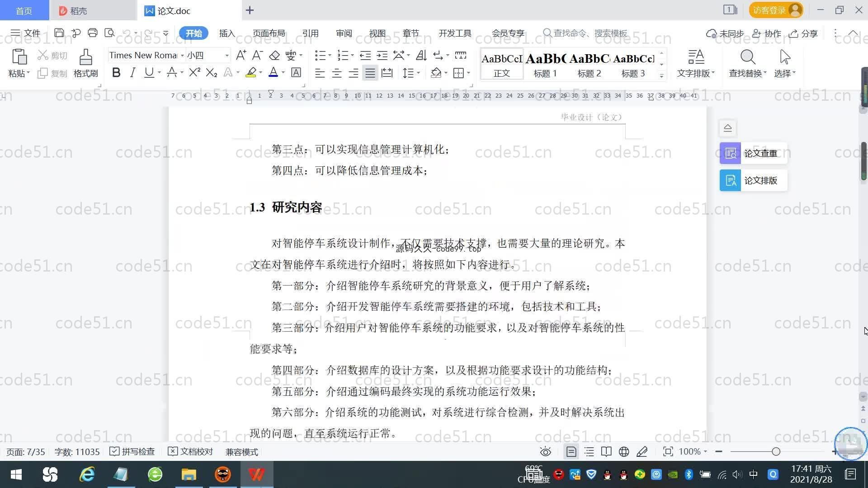The image size is (868, 488).
Task: Open the 页面布局 ribbon tab
Action: pos(269,33)
